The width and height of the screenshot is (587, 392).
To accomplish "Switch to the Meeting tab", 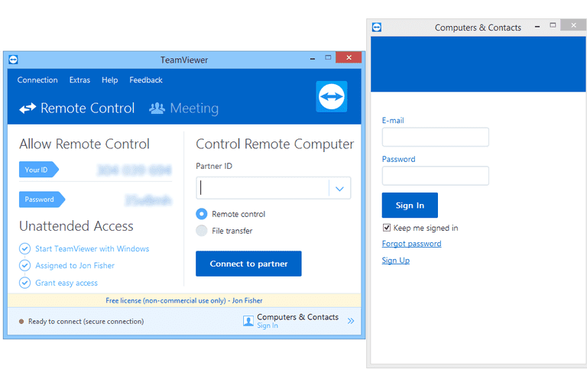I will 183,109.
